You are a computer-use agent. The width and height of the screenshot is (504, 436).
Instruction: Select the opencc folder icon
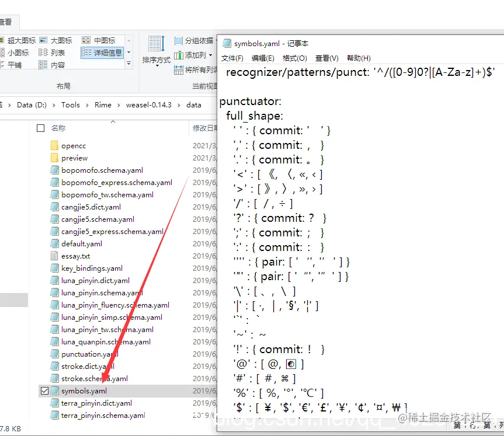click(x=55, y=145)
